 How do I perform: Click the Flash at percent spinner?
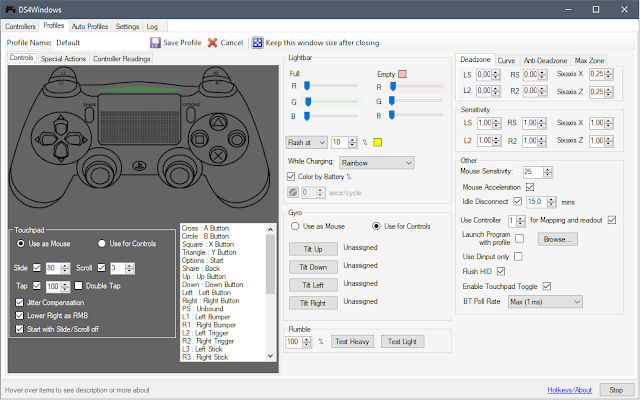click(344, 142)
